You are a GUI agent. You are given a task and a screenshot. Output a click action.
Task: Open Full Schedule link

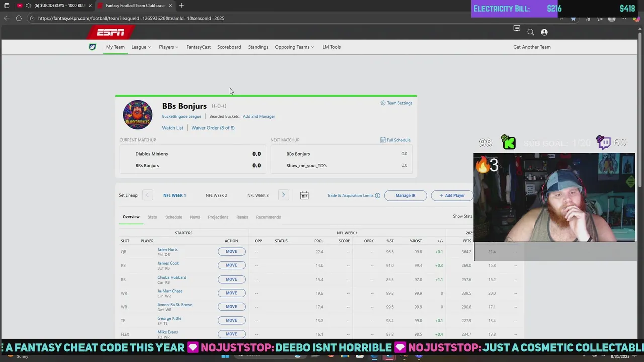click(398, 140)
